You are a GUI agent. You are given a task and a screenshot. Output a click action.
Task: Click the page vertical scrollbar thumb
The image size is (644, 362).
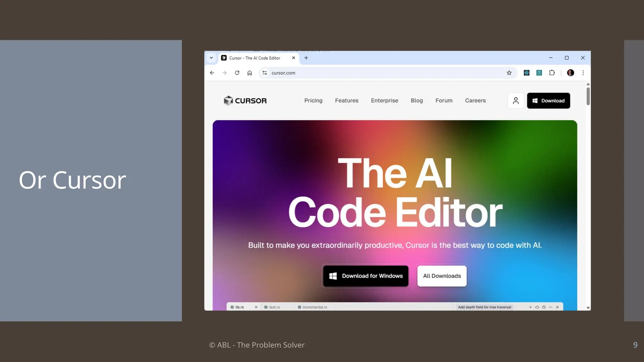click(x=588, y=96)
